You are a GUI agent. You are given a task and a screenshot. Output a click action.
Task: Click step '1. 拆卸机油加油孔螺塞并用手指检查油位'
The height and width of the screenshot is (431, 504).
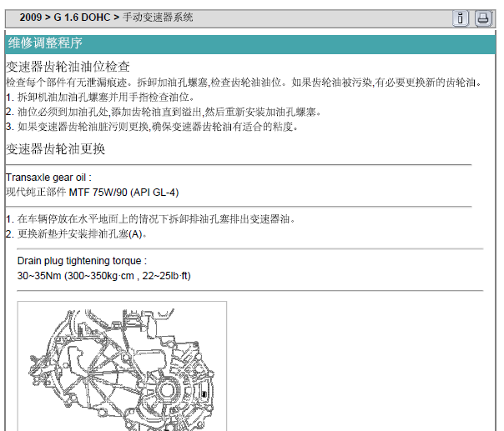pos(100,97)
